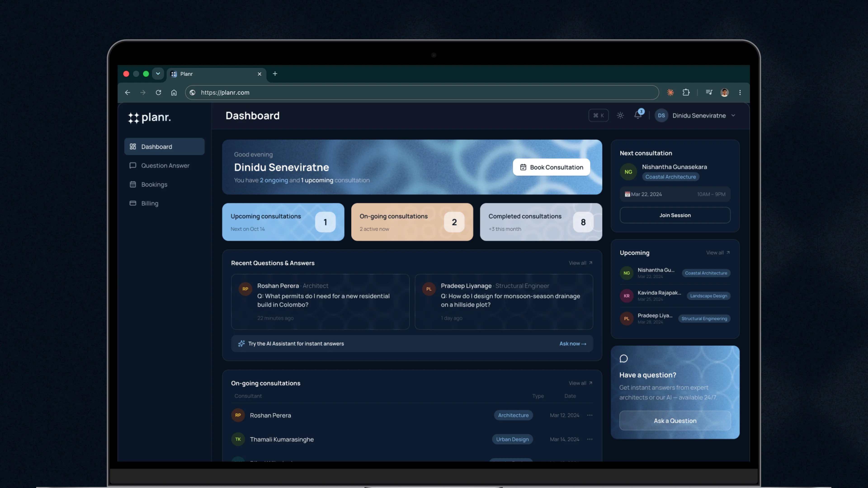This screenshot has height=488, width=868.
Task: Close the Planr tab
Action: 259,74
